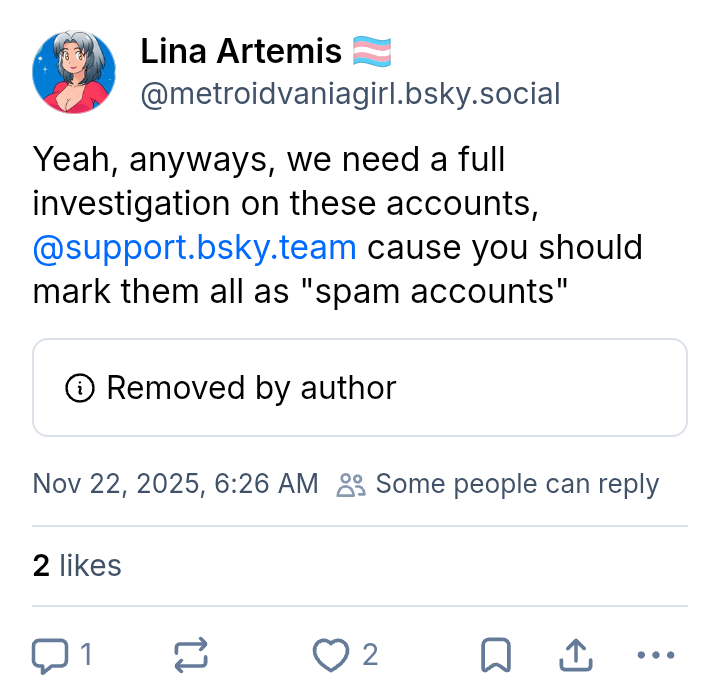
Task: Open the share post icon
Action: coord(574,655)
